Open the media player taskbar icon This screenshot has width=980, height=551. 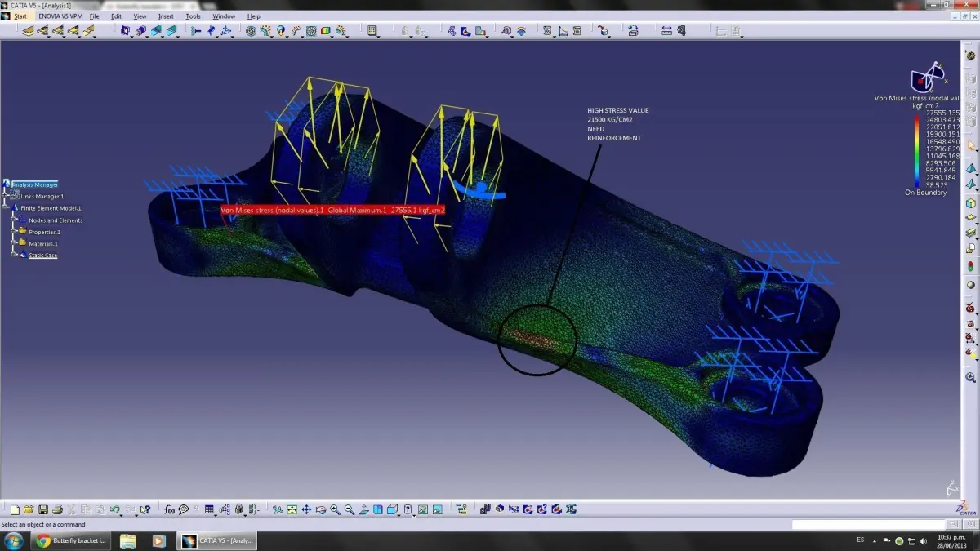pyautogui.click(x=159, y=540)
